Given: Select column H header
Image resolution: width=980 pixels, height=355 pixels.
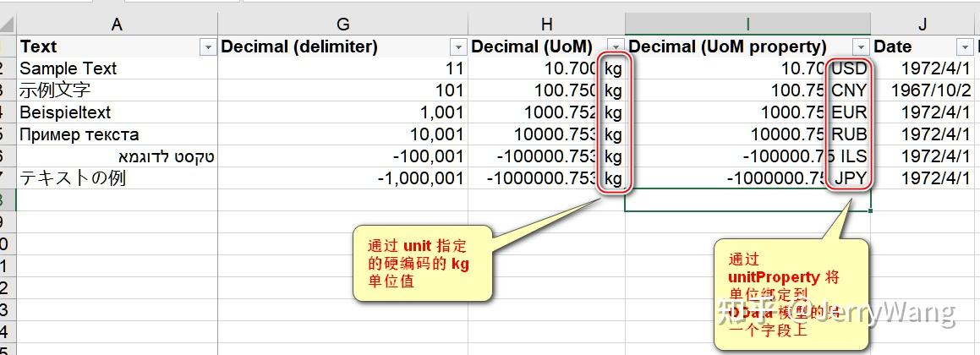Looking at the screenshot, I should pos(546,25).
